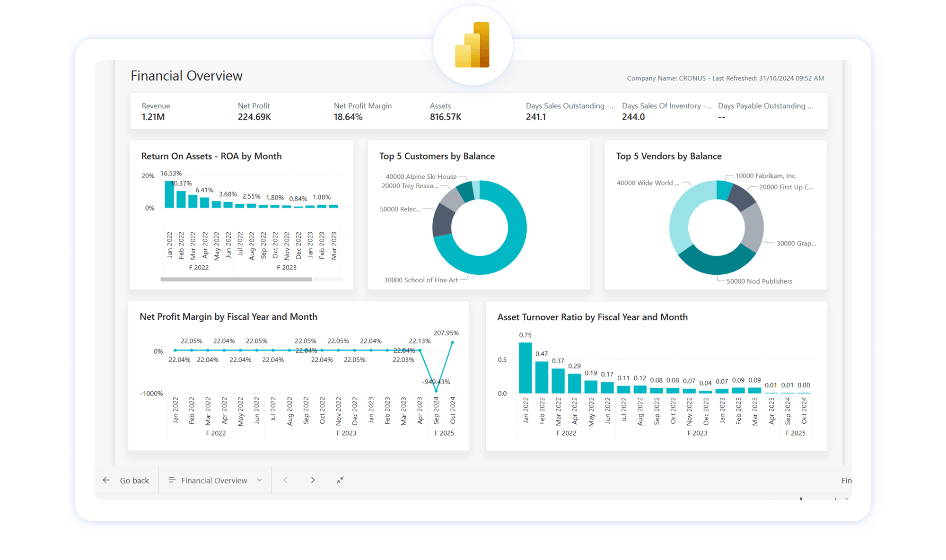946x560 pixels.
Task: Open the Financial Overview page dropdown
Action: [x=259, y=480]
